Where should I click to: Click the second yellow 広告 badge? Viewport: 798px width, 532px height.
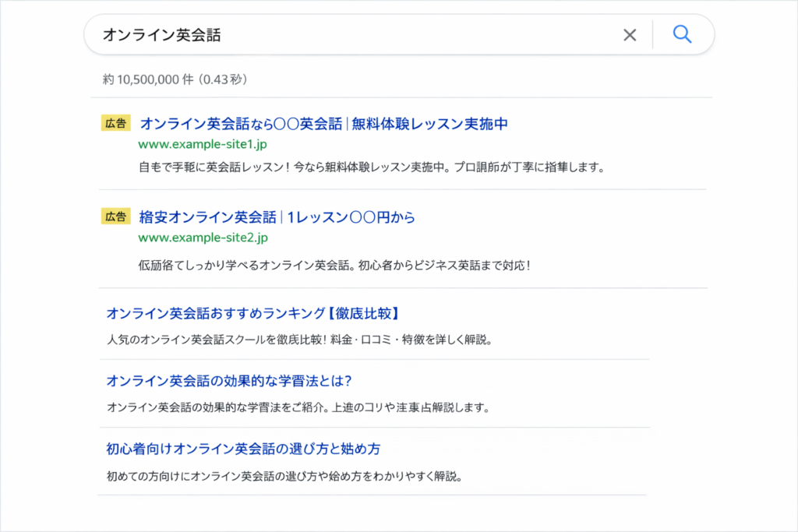point(116,217)
